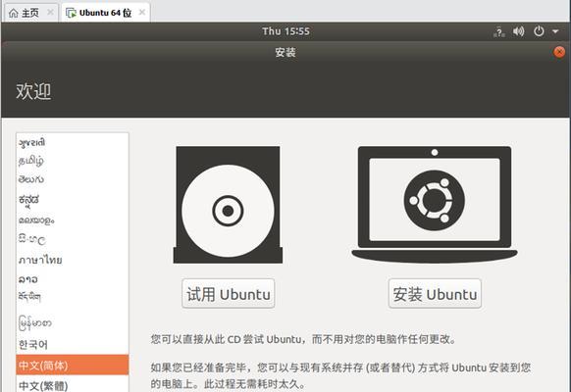This screenshot has height=392, width=571.
Task: Select 中文(简体) language
Action: pos(73,366)
